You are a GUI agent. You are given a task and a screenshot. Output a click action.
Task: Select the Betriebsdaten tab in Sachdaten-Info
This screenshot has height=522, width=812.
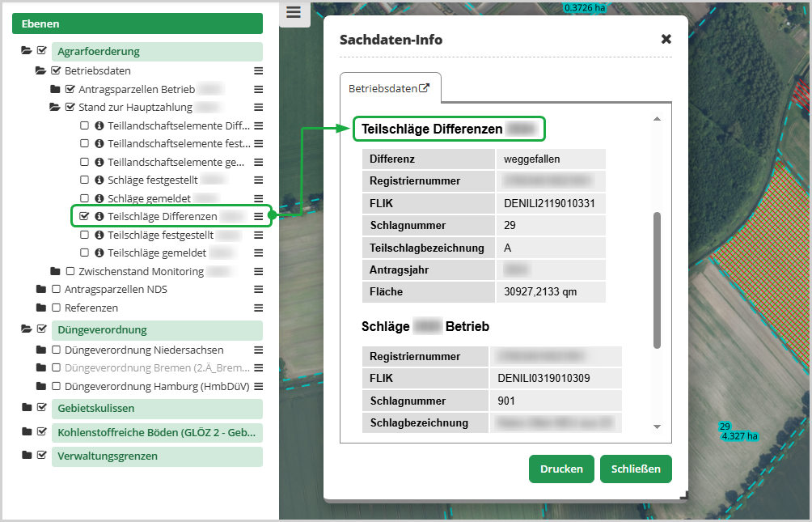coord(389,88)
